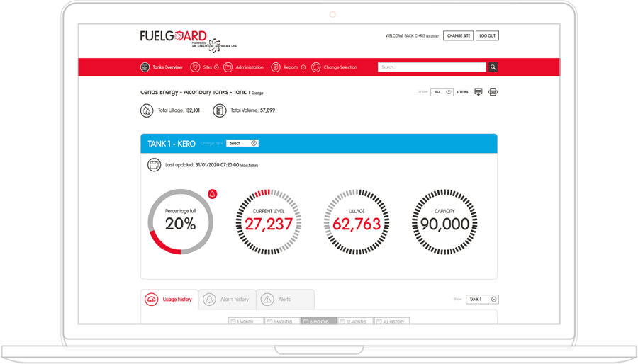Click the Total Ullage droplet icon

(147, 110)
